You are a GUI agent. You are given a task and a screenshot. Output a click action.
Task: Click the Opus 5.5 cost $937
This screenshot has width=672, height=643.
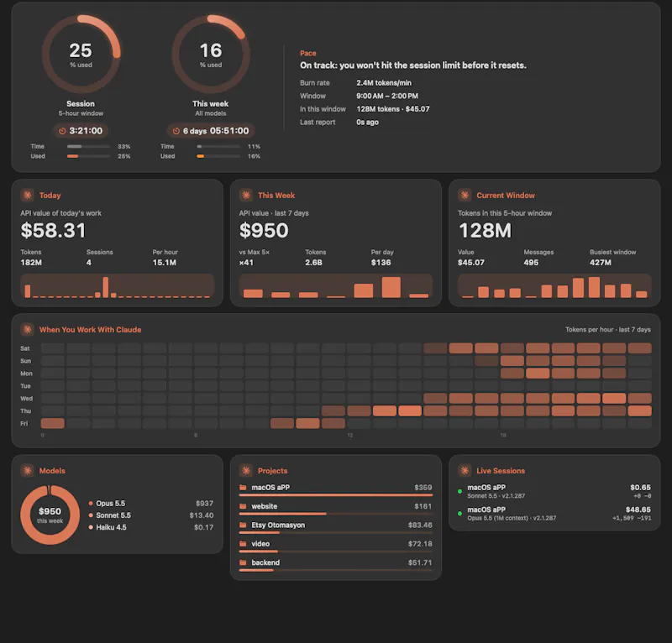[204, 504]
